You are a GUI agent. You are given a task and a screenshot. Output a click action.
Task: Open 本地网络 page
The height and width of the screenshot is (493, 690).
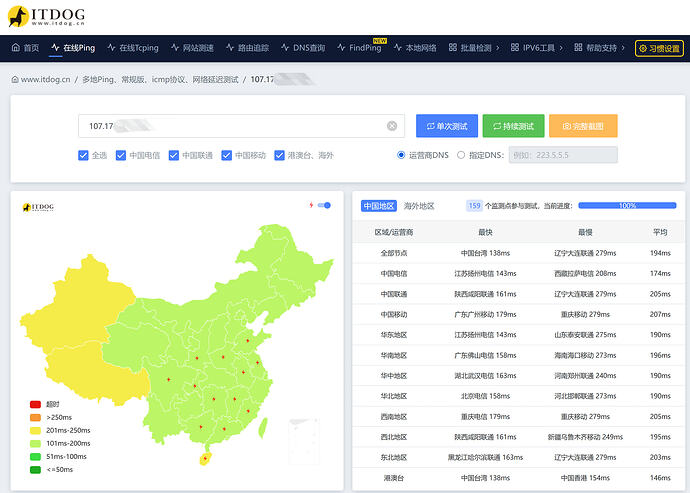(x=415, y=48)
